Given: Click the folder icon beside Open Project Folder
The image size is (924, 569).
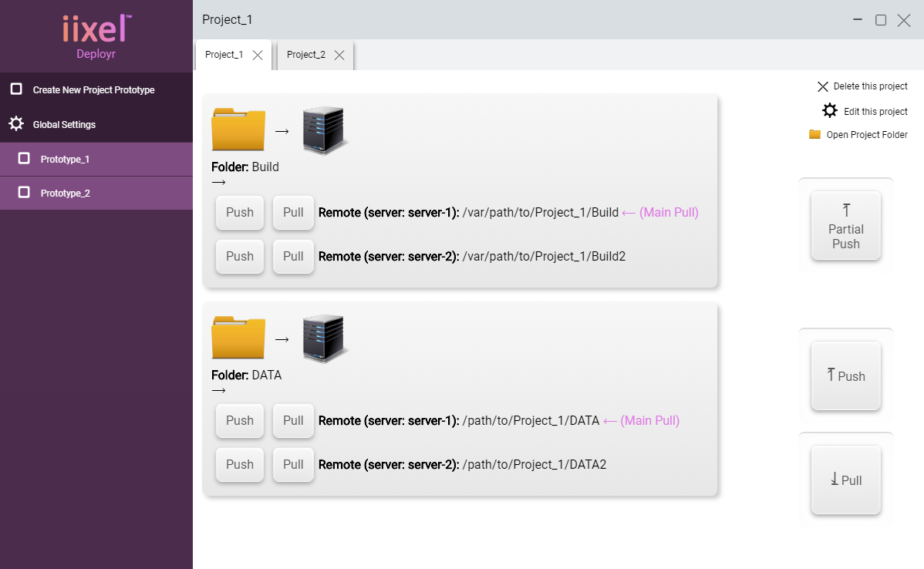Looking at the screenshot, I should click(x=815, y=134).
